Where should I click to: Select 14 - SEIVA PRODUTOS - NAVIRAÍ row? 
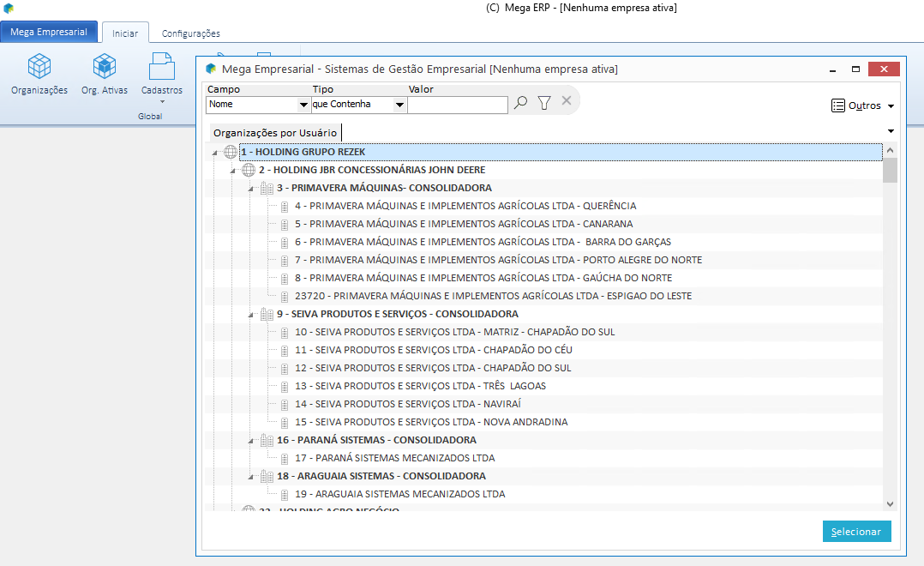coord(408,405)
